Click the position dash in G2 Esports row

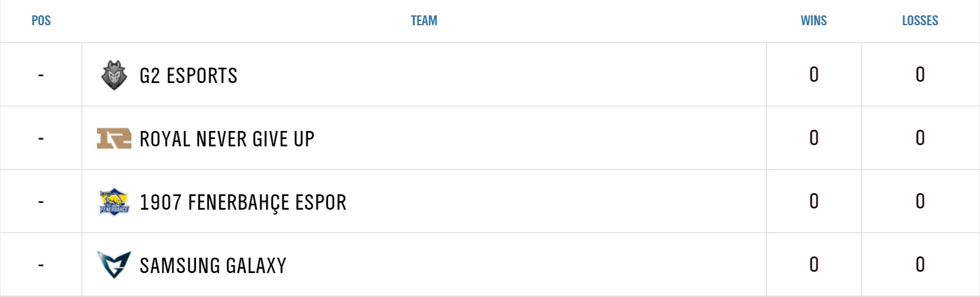[x=41, y=76]
